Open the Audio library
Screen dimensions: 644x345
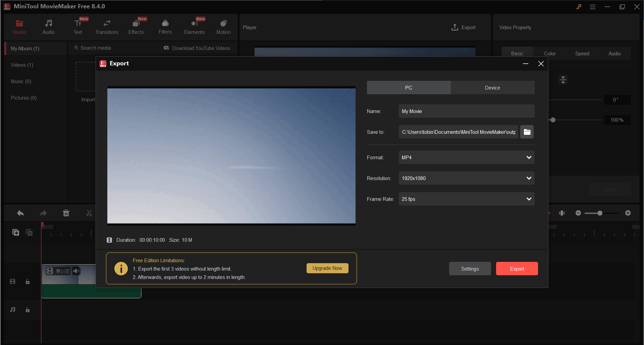tap(48, 24)
